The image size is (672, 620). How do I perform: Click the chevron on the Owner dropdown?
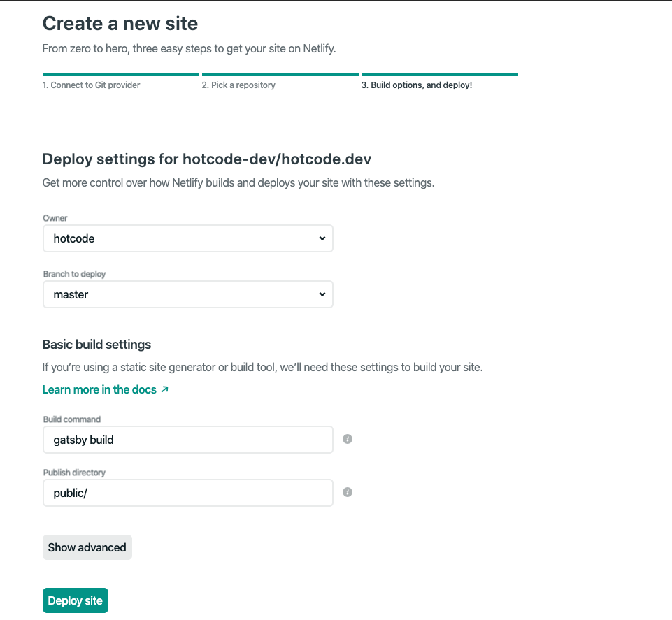point(322,238)
